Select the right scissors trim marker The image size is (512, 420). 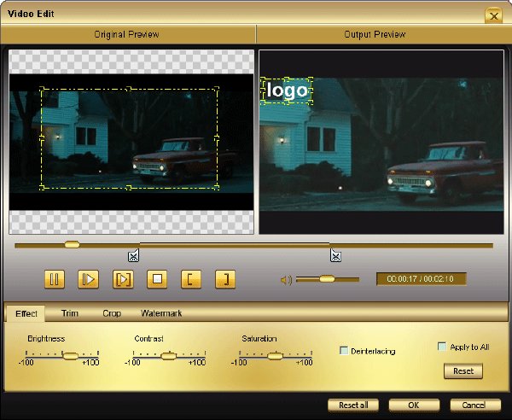tap(335, 255)
